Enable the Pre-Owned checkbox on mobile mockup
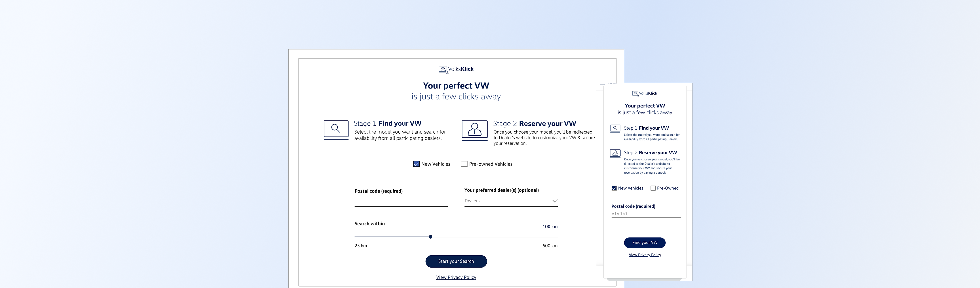 [653, 188]
